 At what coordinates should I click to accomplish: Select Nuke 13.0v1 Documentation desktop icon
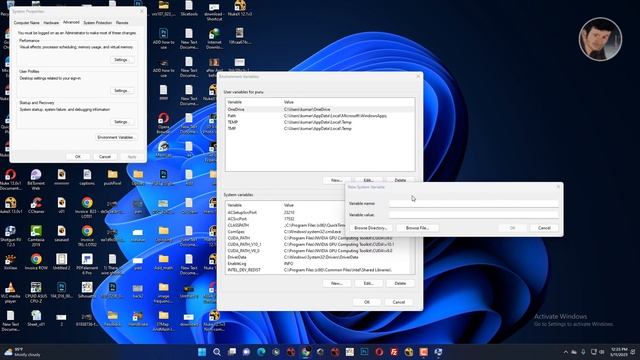[x=11, y=180]
